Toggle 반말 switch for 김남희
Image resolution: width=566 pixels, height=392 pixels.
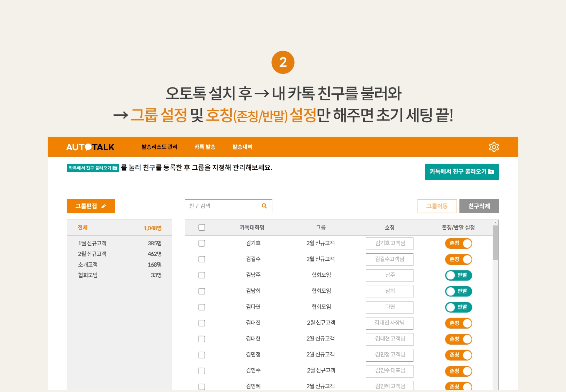[x=458, y=291]
